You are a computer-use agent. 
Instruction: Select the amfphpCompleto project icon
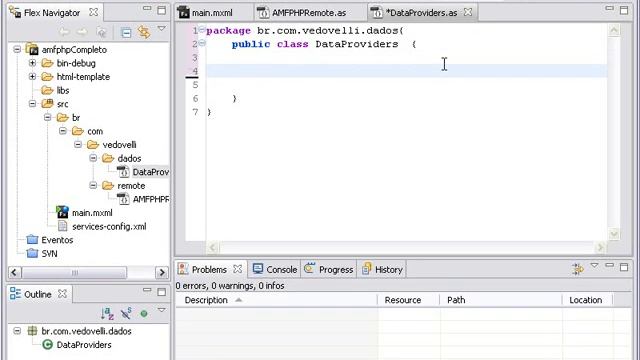pyautogui.click(x=32, y=49)
